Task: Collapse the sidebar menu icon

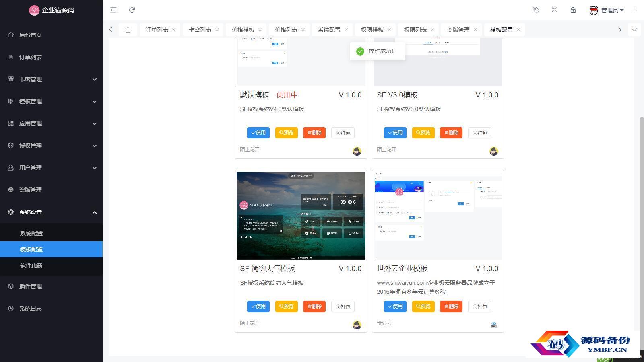Action: [x=114, y=10]
